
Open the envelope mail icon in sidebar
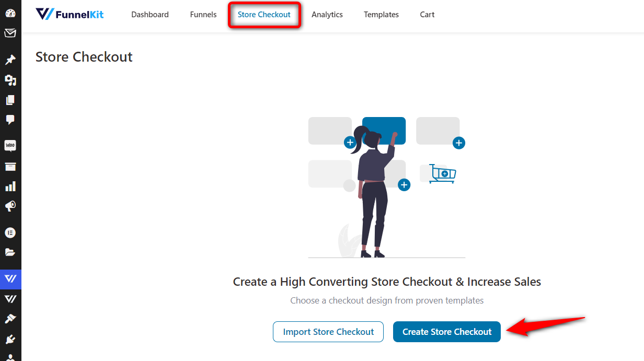coord(10,33)
